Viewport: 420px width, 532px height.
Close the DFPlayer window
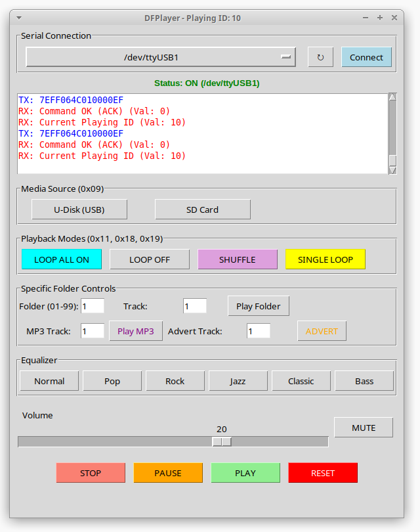(x=394, y=18)
